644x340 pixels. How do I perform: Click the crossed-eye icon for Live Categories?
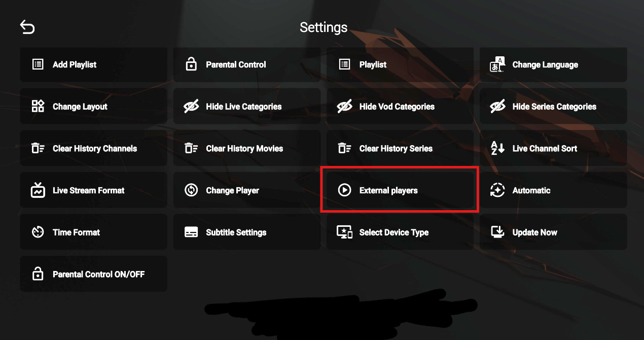click(191, 107)
